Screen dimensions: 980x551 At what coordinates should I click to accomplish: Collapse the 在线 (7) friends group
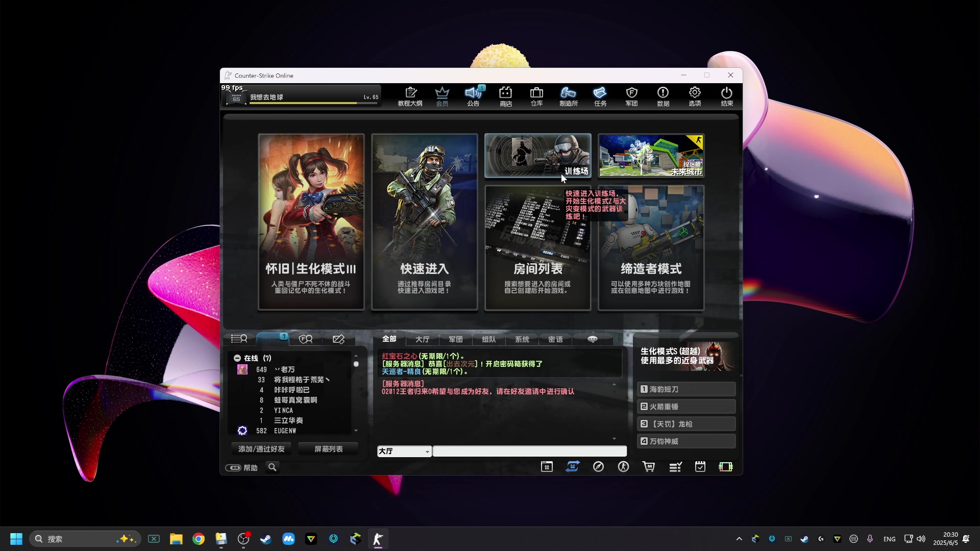click(x=237, y=358)
